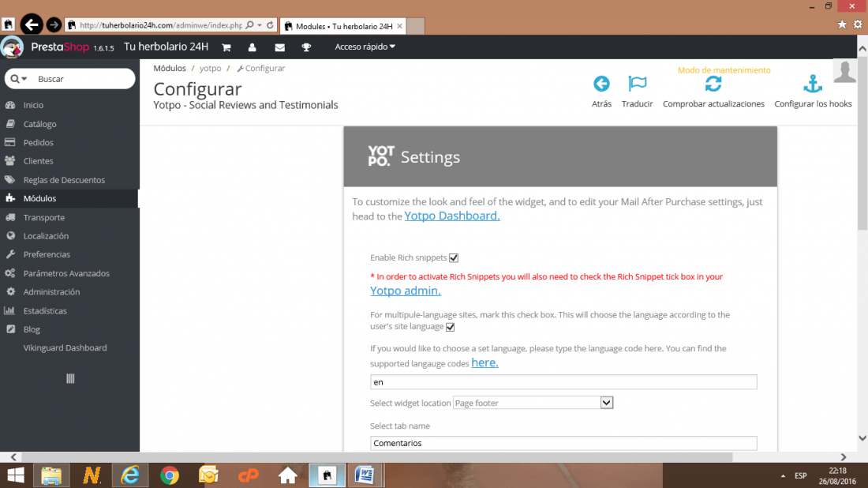
Task: Click the vertical scrollbar down arrow
Action: (x=862, y=437)
